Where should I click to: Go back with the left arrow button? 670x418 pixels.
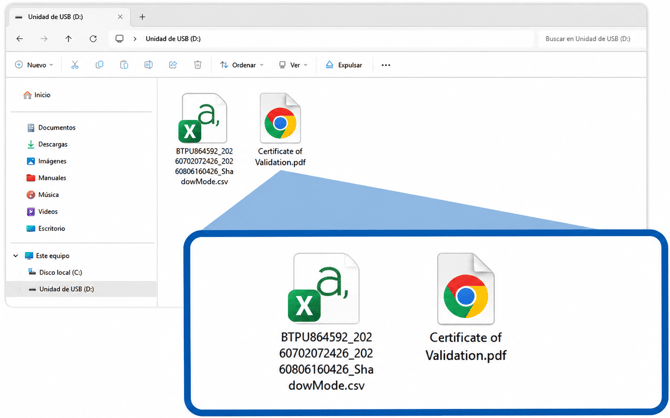pos(20,38)
